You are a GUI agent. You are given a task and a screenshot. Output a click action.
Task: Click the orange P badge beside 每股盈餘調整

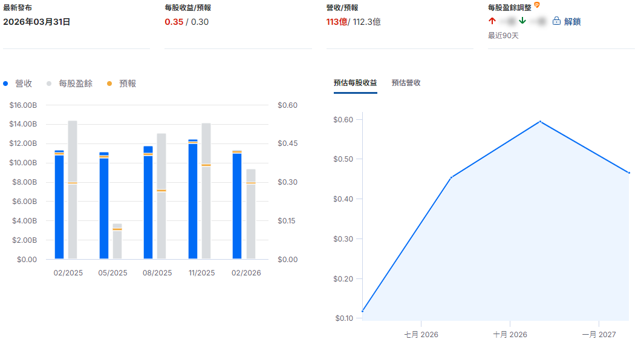[537, 5]
